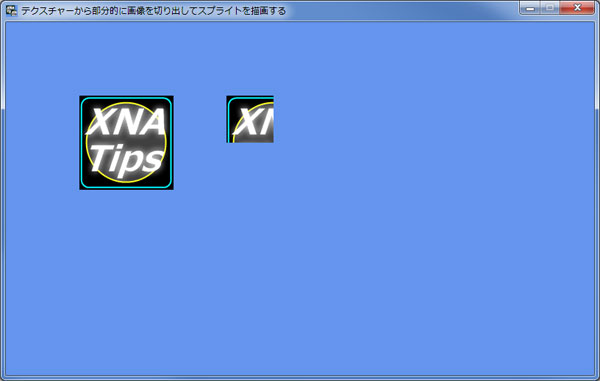Click the disabled maximize button
Screen dimensions: 600x381
550,8
